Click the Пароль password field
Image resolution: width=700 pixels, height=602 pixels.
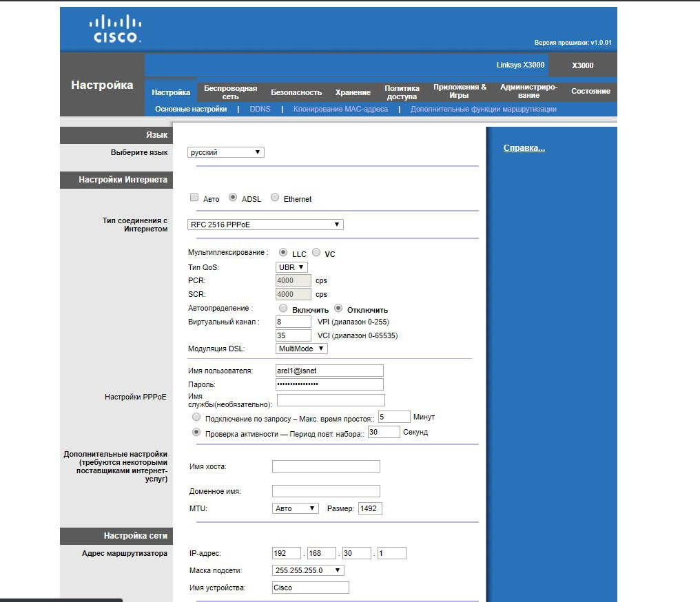329,384
